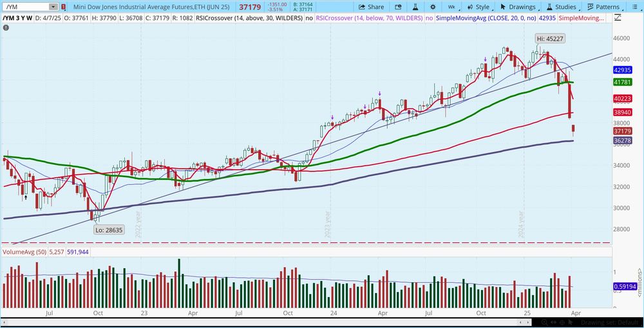Open chart settings gear icon

click(x=433, y=6)
